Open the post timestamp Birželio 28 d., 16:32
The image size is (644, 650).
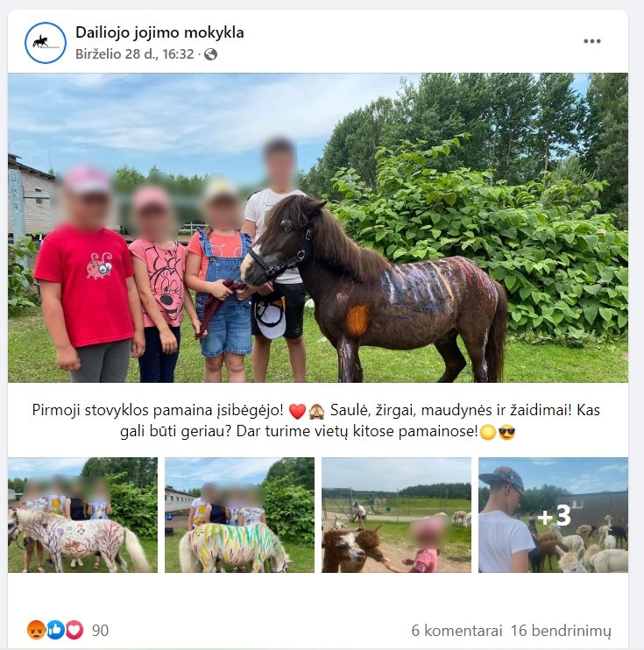tap(135, 54)
